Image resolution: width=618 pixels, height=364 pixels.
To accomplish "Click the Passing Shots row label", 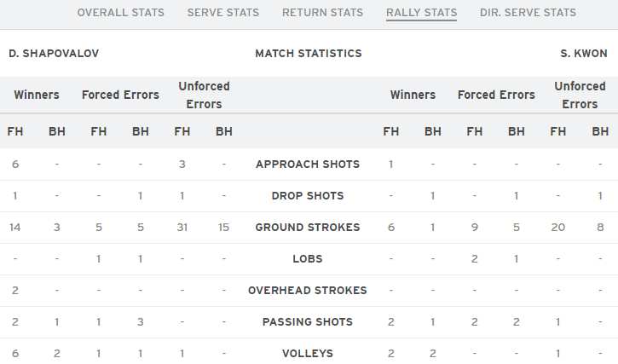I will (x=308, y=321).
